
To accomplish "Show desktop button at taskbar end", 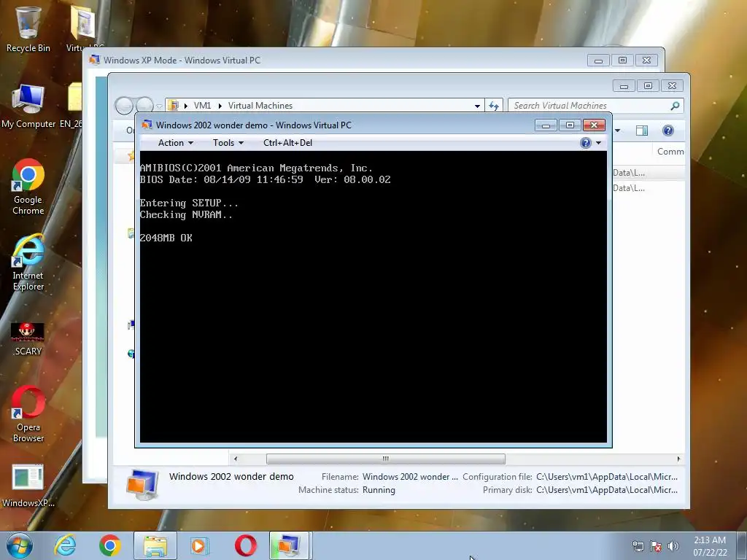I will [742, 546].
